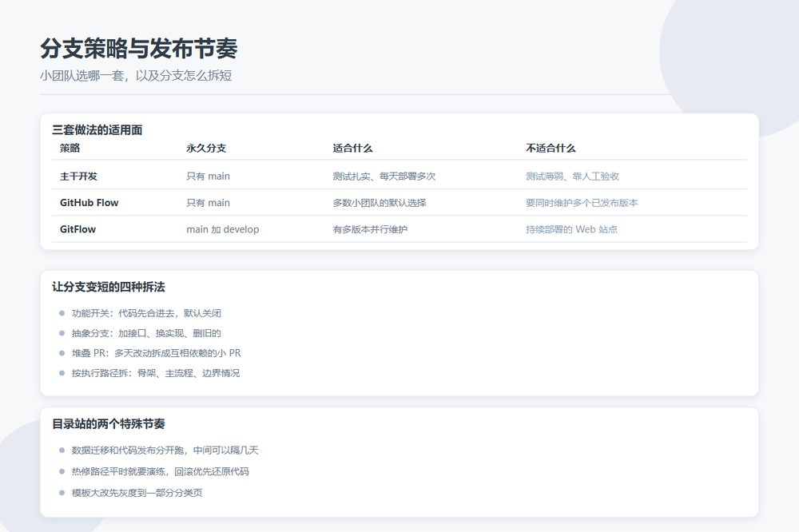Click bullet 按执行路径拆:骨架、主流程、边界情况
This screenshot has width=799, height=532.
pos(156,373)
